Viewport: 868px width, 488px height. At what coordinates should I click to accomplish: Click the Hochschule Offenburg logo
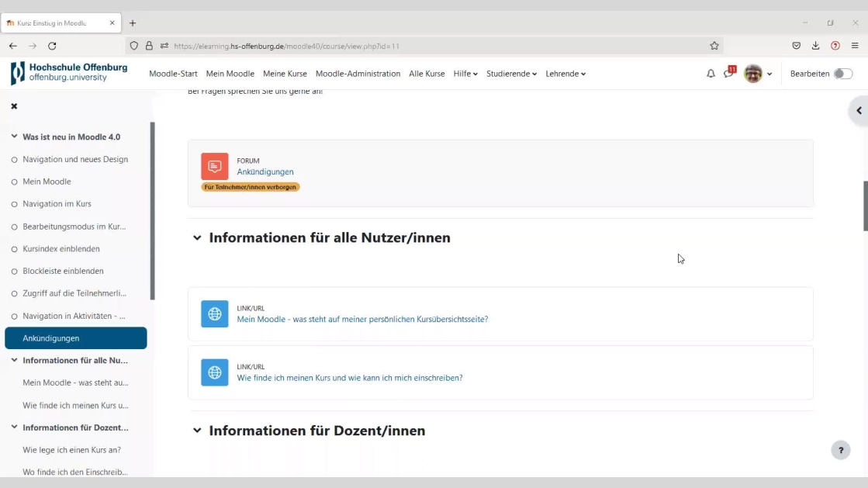tap(69, 73)
